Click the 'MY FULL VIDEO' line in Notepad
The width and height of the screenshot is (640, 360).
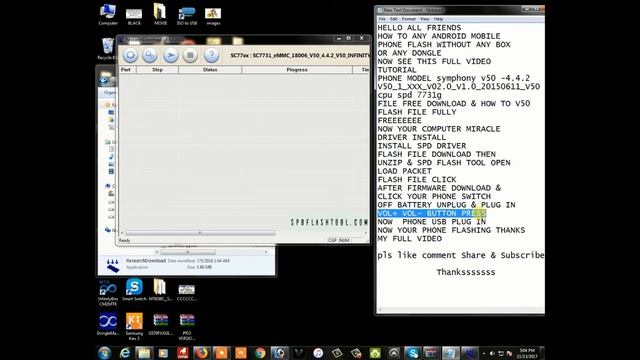[409, 239]
